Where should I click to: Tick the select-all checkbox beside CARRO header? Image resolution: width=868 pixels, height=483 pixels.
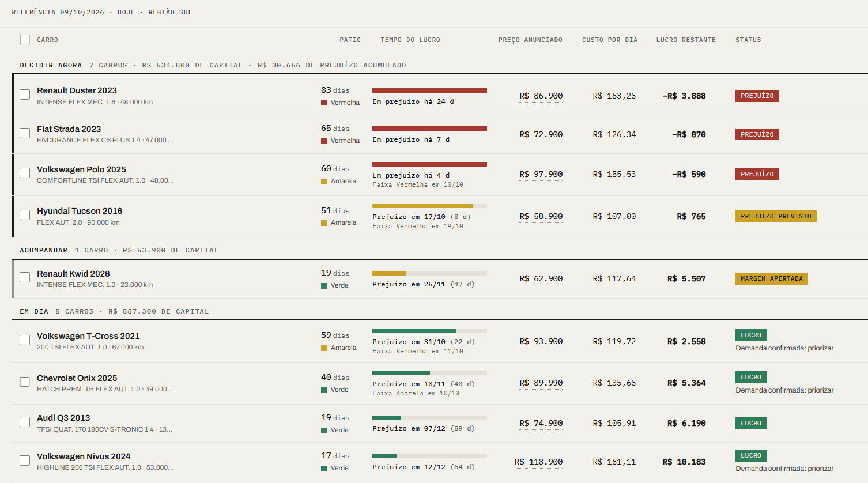point(25,39)
